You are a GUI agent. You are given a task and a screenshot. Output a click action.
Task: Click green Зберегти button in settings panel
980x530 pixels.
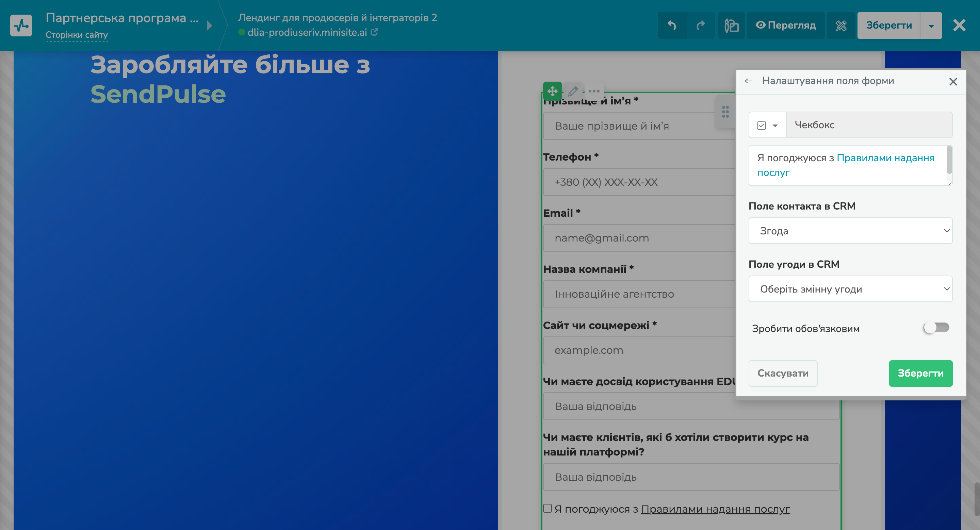click(920, 374)
